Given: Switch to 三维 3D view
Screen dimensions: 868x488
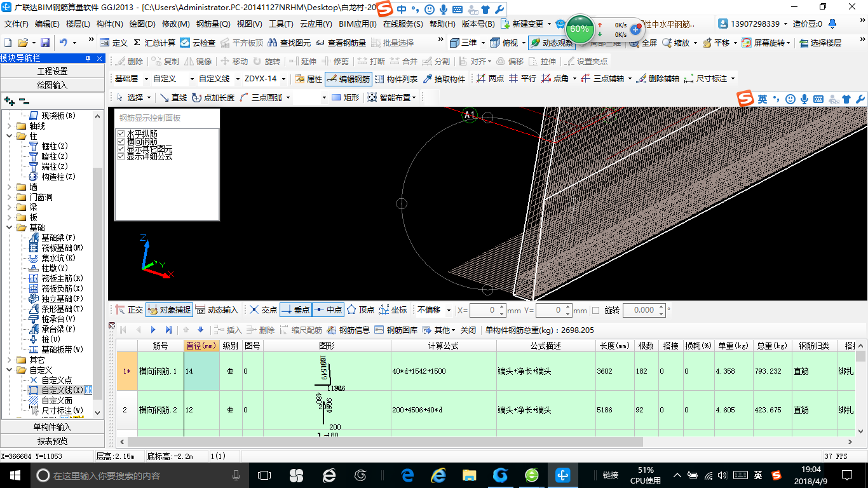Looking at the screenshot, I should click(463, 43).
